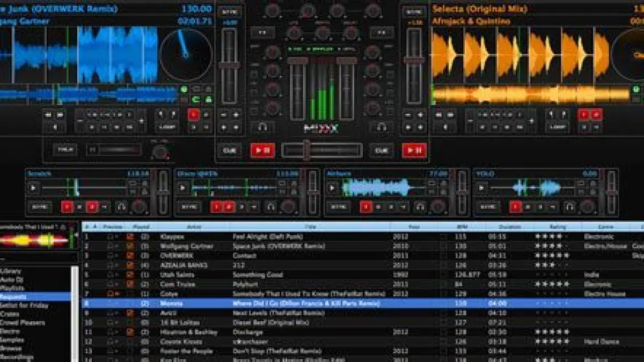The height and width of the screenshot is (362, 644).
Task: Open Crates in the library sidebar
Action: [10, 314]
